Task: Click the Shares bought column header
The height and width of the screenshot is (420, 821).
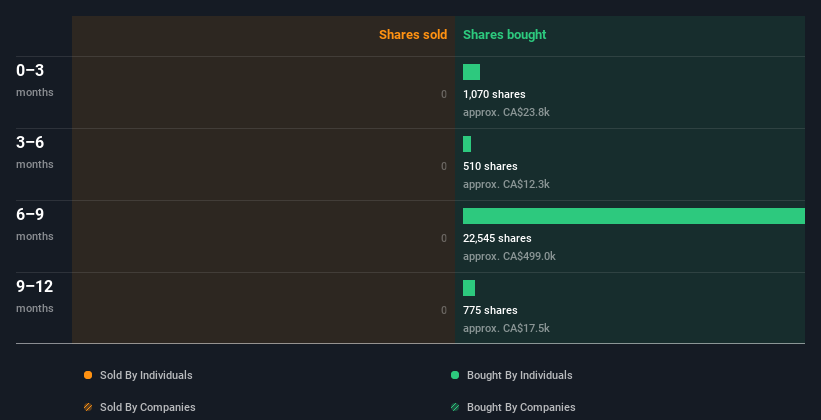Action: (505, 35)
